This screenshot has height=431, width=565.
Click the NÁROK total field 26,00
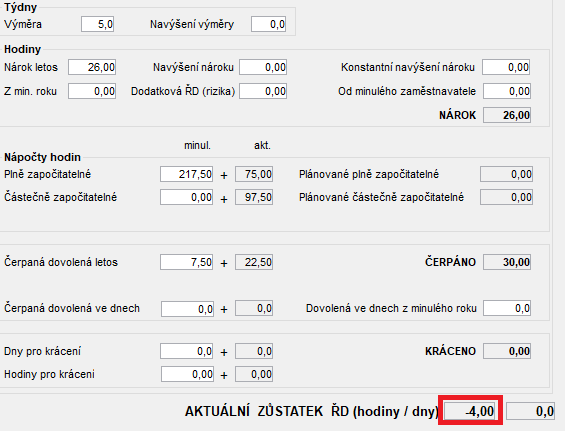[507, 115]
